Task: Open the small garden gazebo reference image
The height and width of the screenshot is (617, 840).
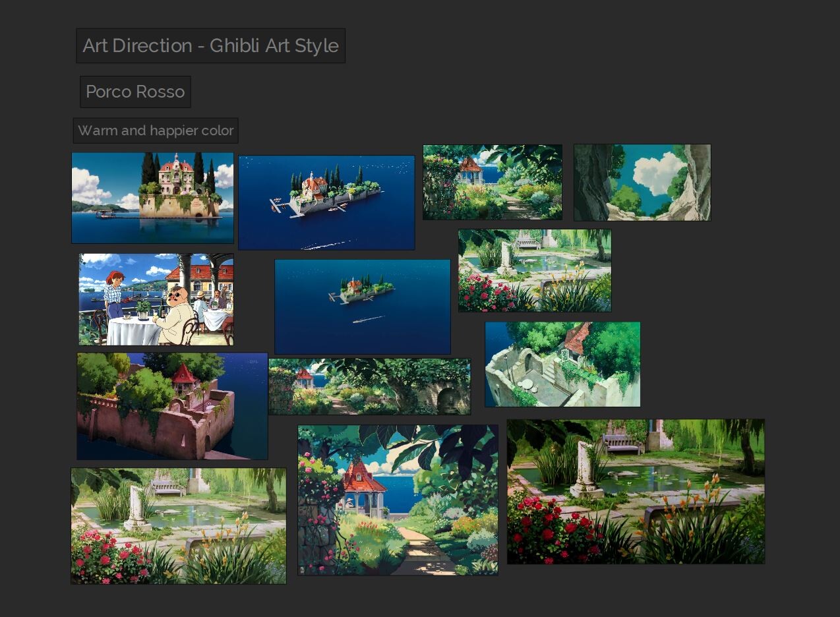Action: click(493, 181)
